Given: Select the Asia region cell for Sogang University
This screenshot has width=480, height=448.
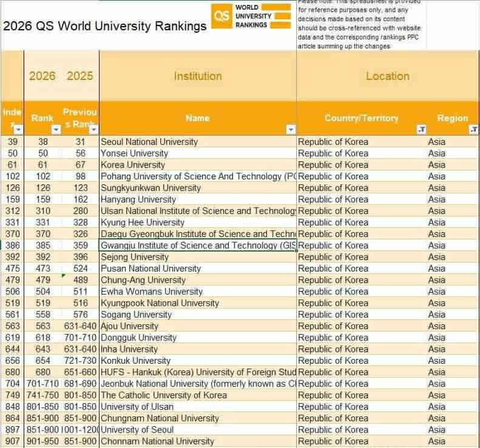Looking at the screenshot, I should (436, 315).
